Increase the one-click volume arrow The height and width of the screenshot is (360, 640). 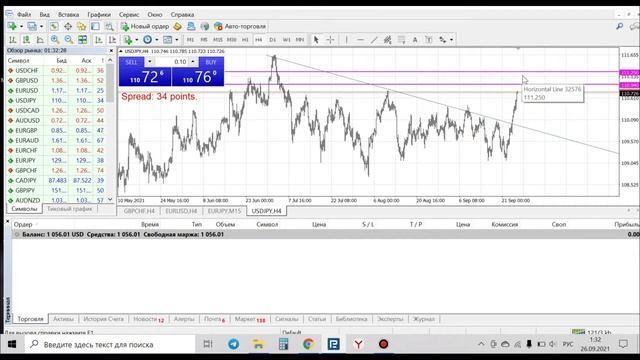coord(193,62)
